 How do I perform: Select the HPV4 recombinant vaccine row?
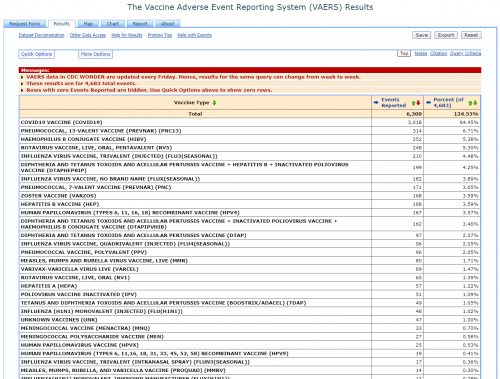coord(250,213)
